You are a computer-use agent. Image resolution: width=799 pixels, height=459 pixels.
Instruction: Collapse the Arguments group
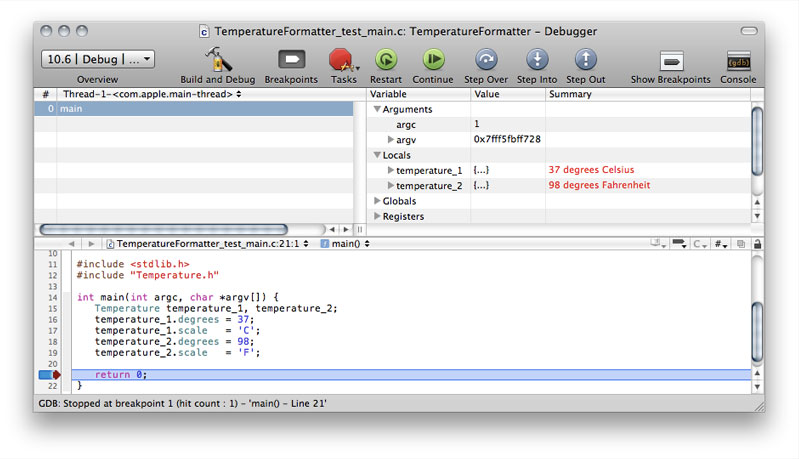point(377,109)
